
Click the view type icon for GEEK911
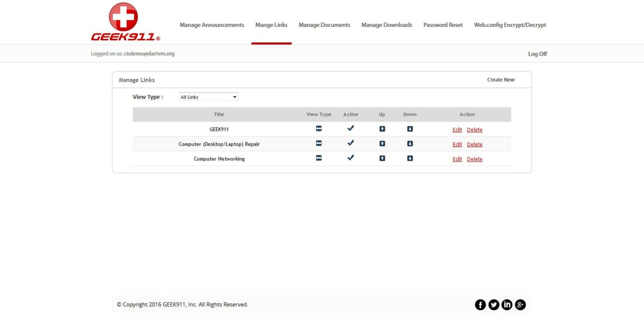319,128
